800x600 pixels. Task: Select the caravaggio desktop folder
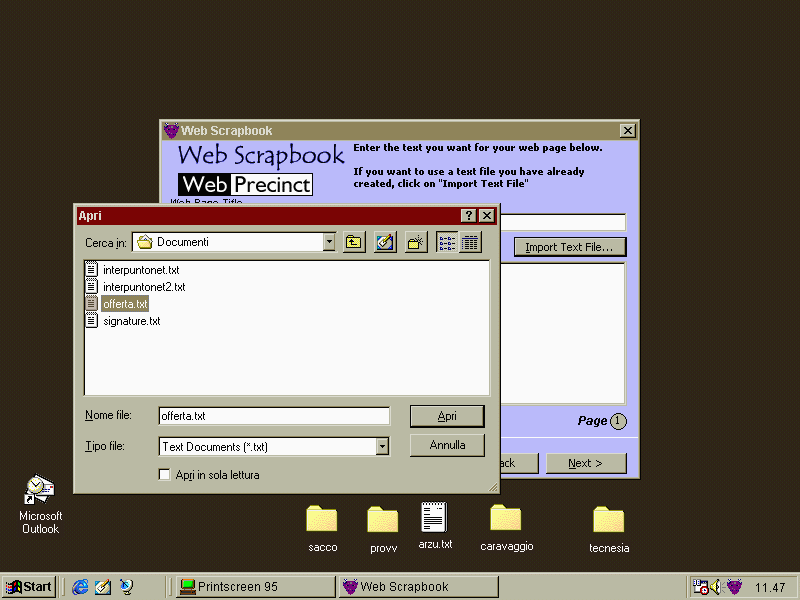(506, 528)
